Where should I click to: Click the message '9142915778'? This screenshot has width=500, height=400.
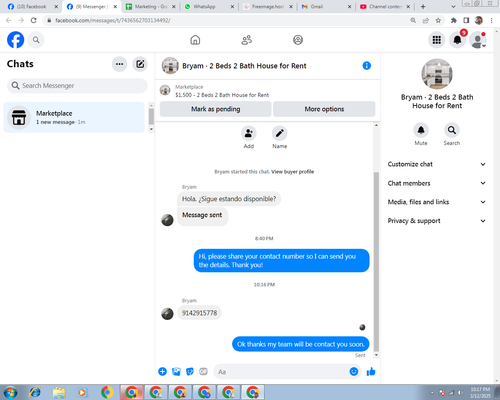199,313
